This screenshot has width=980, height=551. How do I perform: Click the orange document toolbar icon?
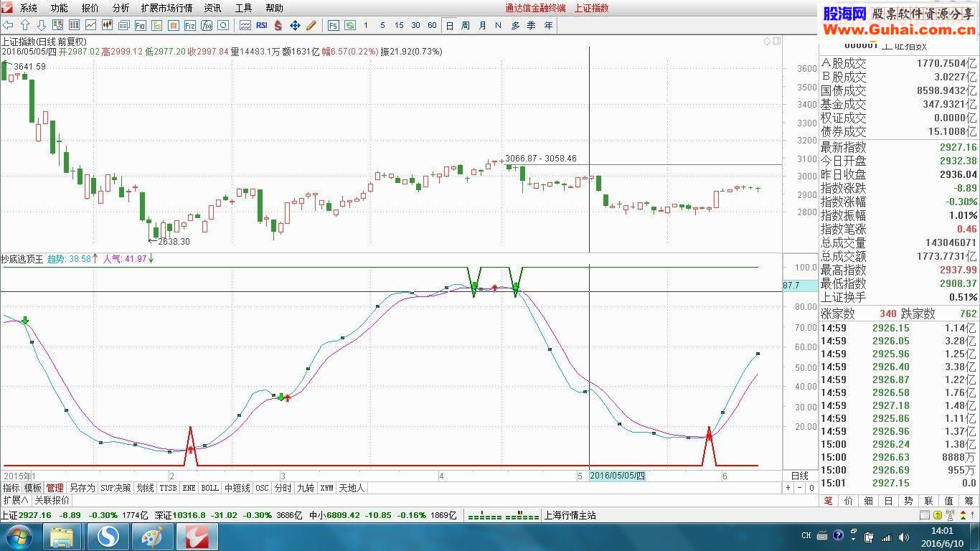173,25
